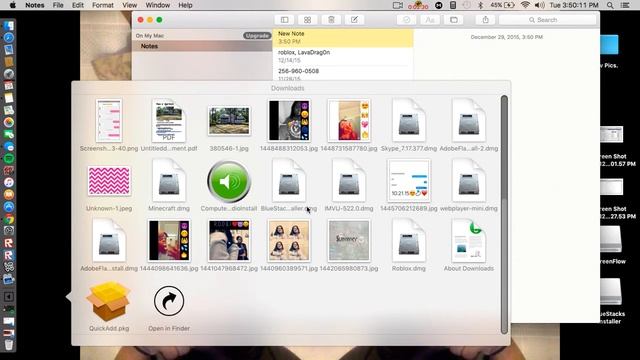Open the About Downloads document
640x360 pixels.
pos(469,245)
